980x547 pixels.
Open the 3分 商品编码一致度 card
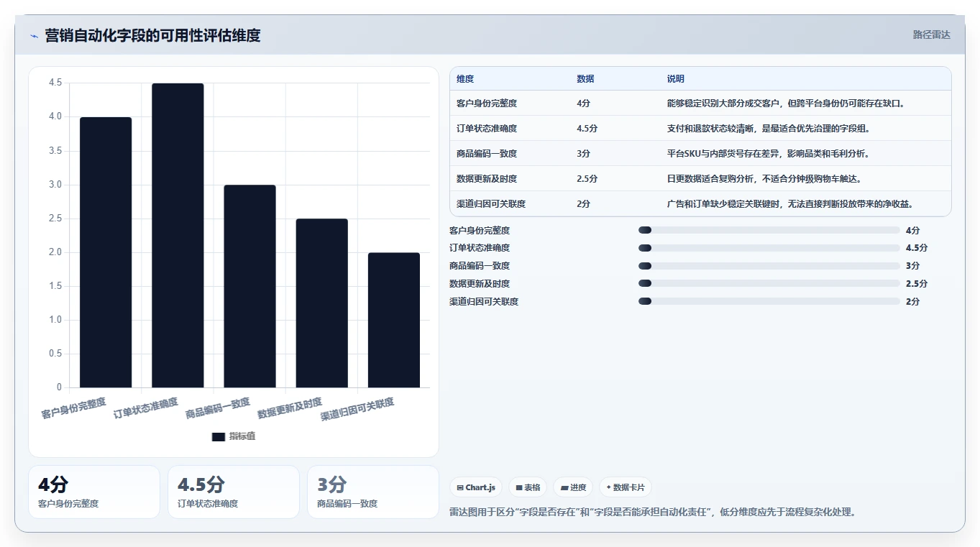click(373, 492)
